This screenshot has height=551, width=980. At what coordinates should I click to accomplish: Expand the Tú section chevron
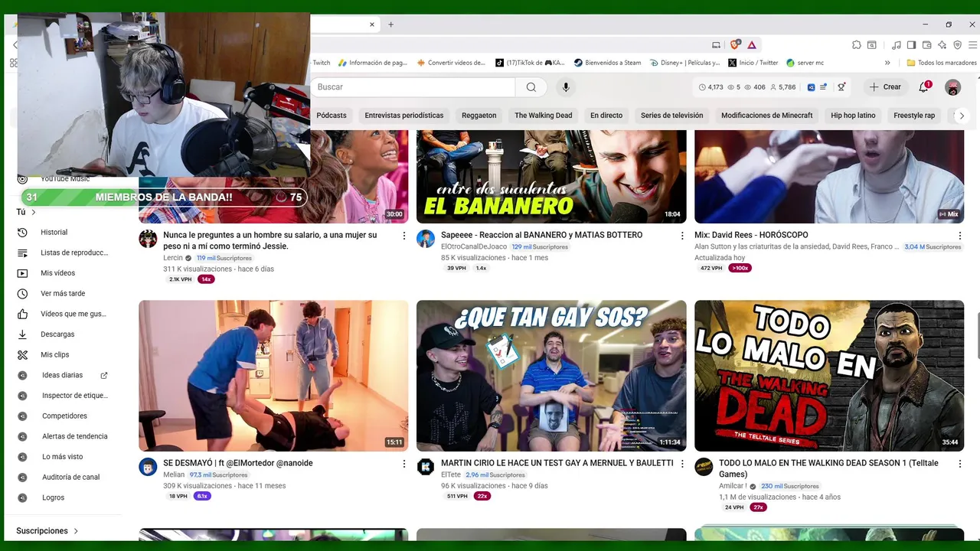(34, 213)
